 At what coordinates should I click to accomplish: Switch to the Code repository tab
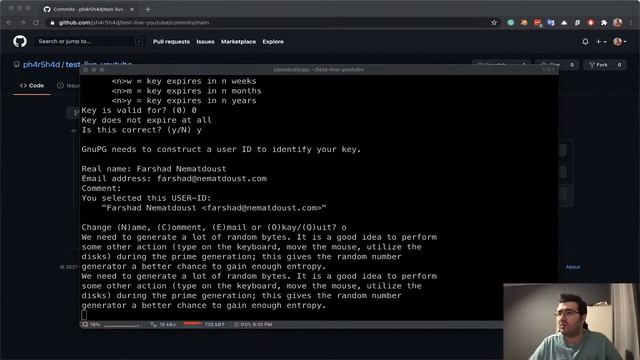(x=32, y=85)
